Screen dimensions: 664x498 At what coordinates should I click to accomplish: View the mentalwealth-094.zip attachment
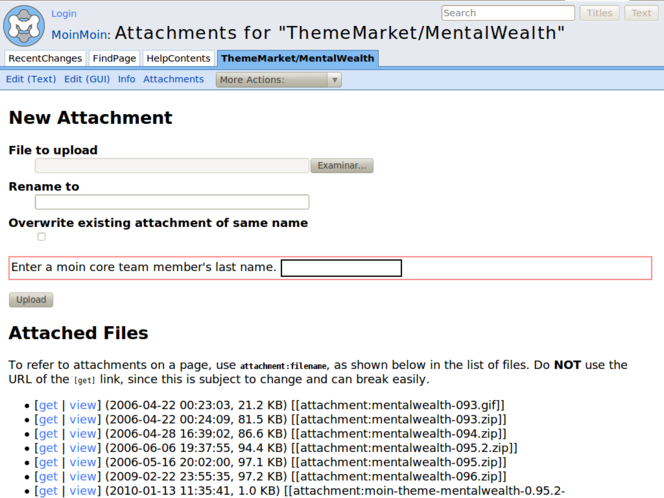tap(84, 434)
